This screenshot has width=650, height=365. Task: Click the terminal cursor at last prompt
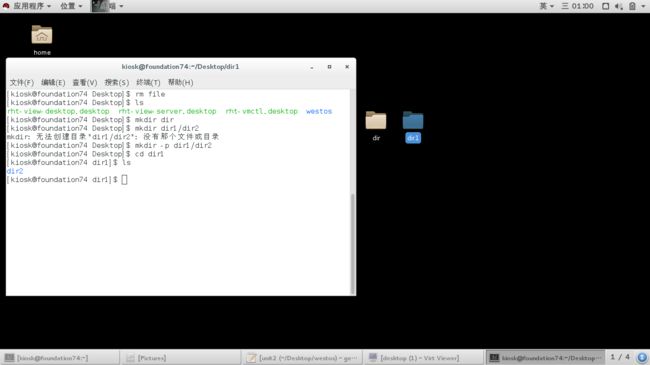coord(124,180)
